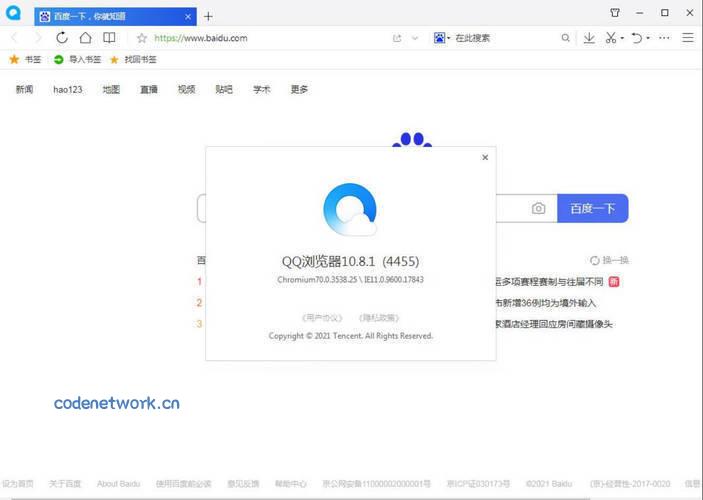Open hot item about 新增36例
Viewport: 703px width, 500px height.
click(x=545, y=303)
